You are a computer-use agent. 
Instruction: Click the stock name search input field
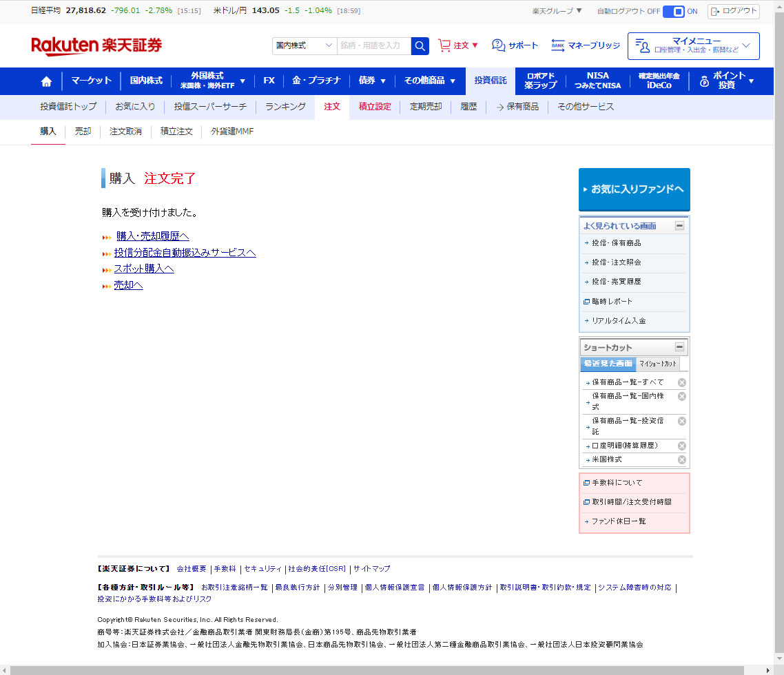pyautogui.click(x=373, y=46)
